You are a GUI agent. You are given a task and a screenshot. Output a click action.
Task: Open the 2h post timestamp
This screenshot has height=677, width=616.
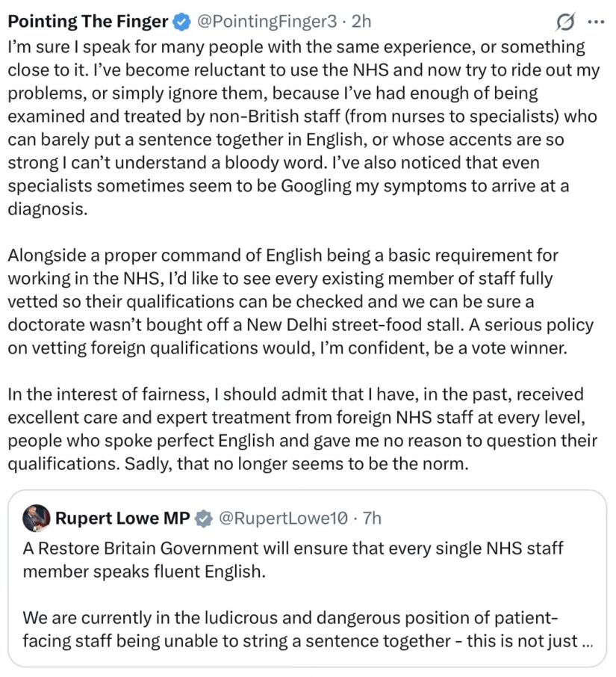[361, 21]
